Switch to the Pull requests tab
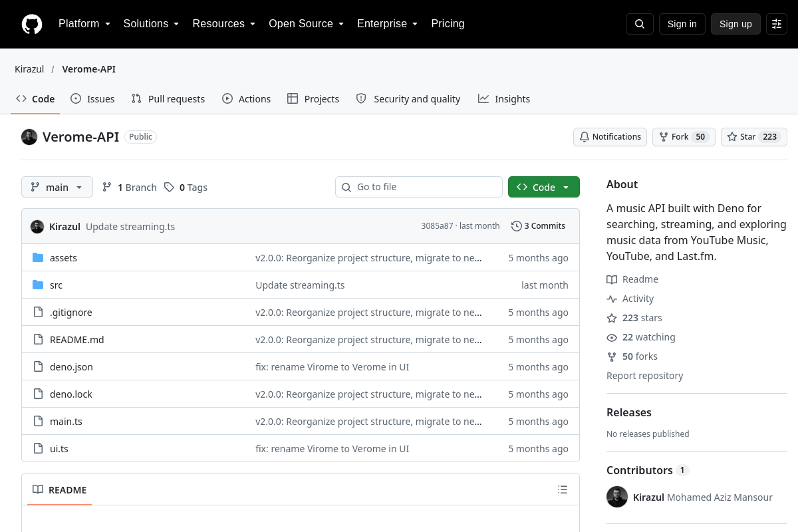Image resolution: width=798 pixels, height=532 pixels. (168, 99)
